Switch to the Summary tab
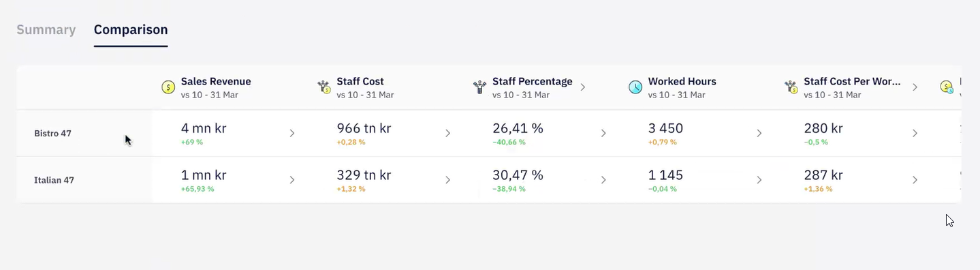The height and width of the screenshot is (270, 980). (46, 30)
